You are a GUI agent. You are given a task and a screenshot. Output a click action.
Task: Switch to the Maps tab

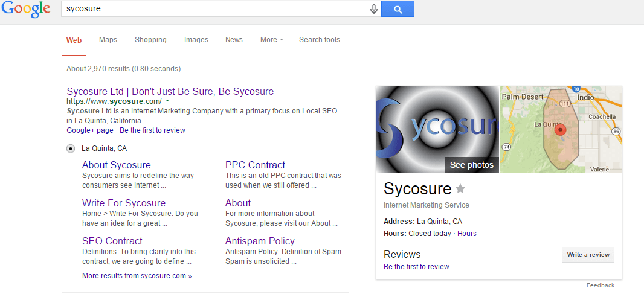pos(108,40)
